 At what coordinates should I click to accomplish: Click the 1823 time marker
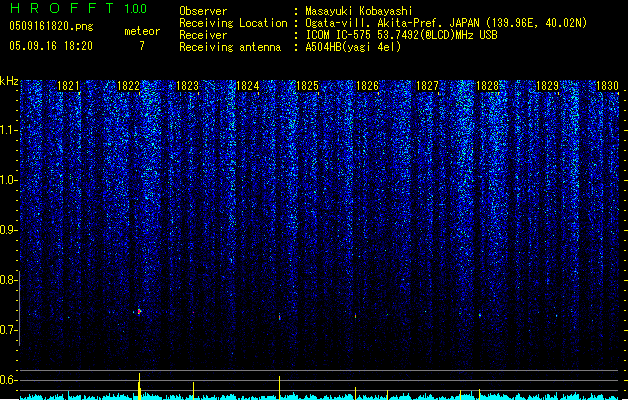[x=187, y=86]
